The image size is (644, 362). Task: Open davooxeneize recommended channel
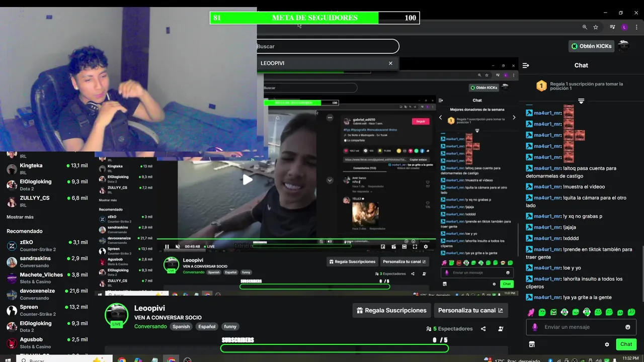point(47,294)
